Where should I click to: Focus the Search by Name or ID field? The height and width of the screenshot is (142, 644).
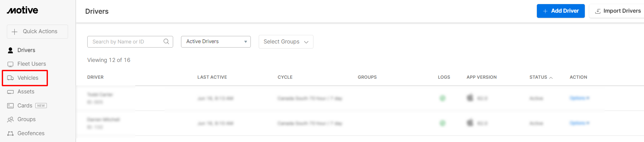click(130, 42)
